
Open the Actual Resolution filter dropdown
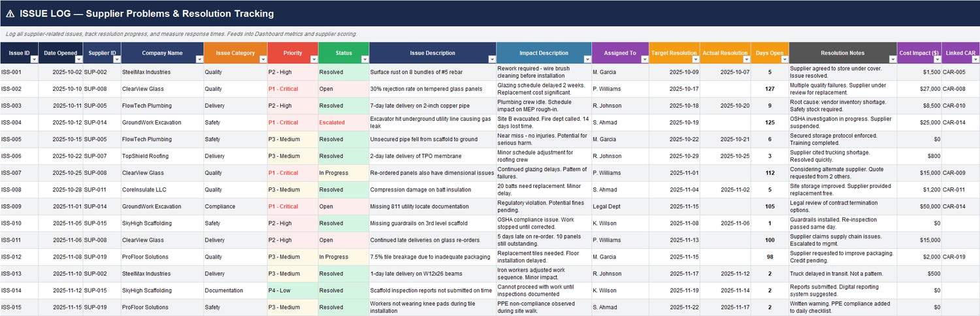coord(746,59)
